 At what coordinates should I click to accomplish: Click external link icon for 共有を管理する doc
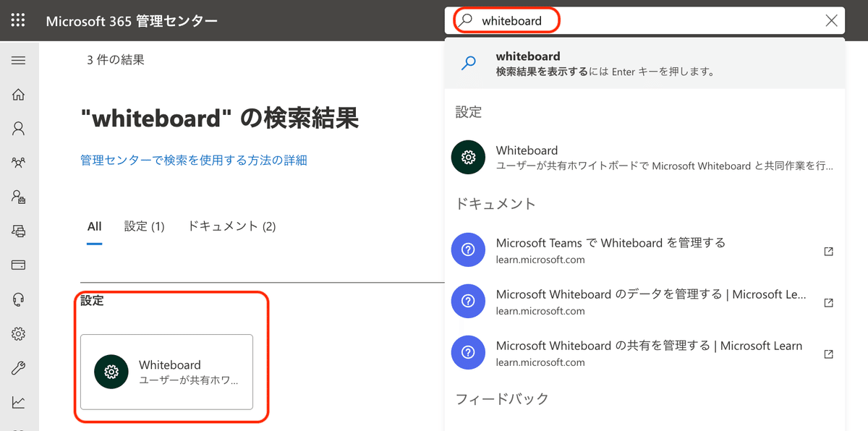click(x=829, y=354)
